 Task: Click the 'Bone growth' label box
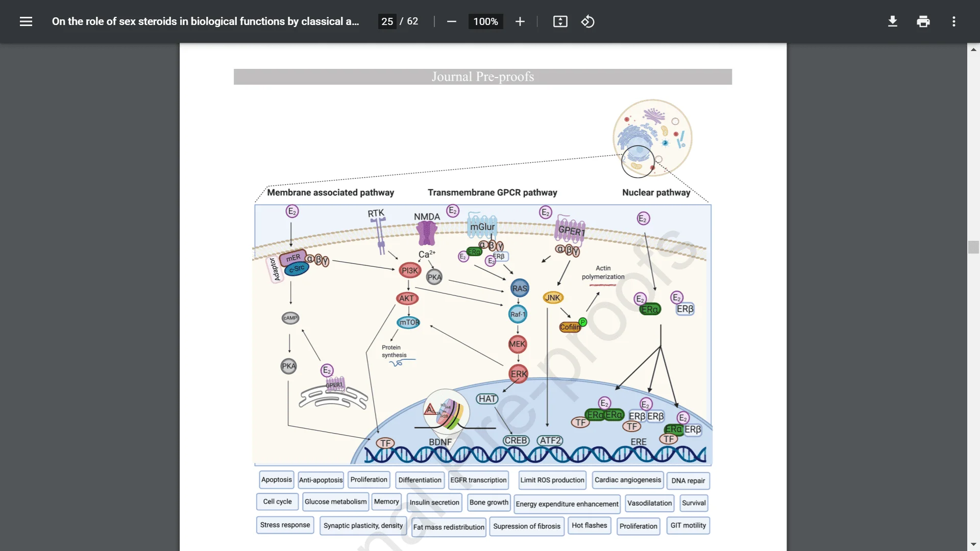click(488, 503)
